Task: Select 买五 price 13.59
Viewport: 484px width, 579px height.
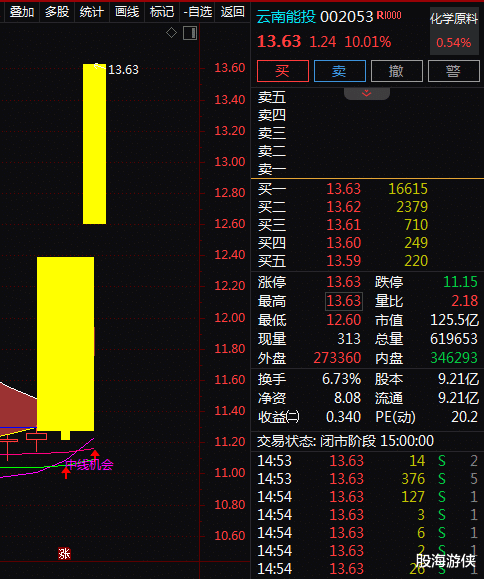Action: [343, 261]
